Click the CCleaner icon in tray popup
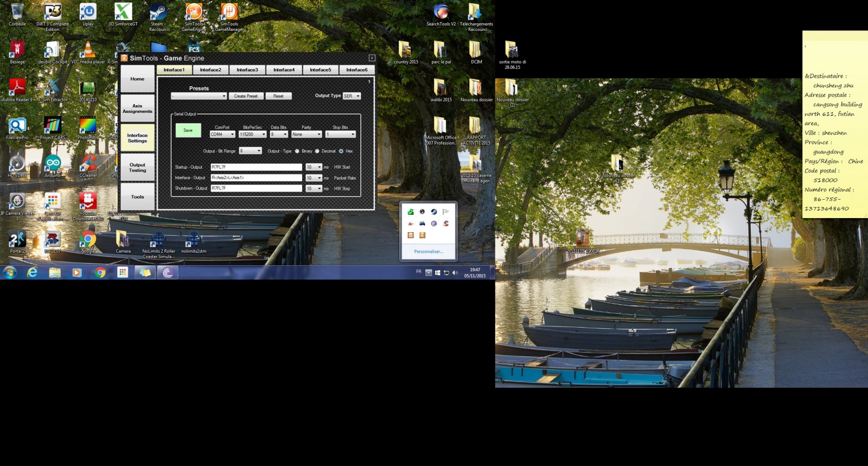 (446, 224)
